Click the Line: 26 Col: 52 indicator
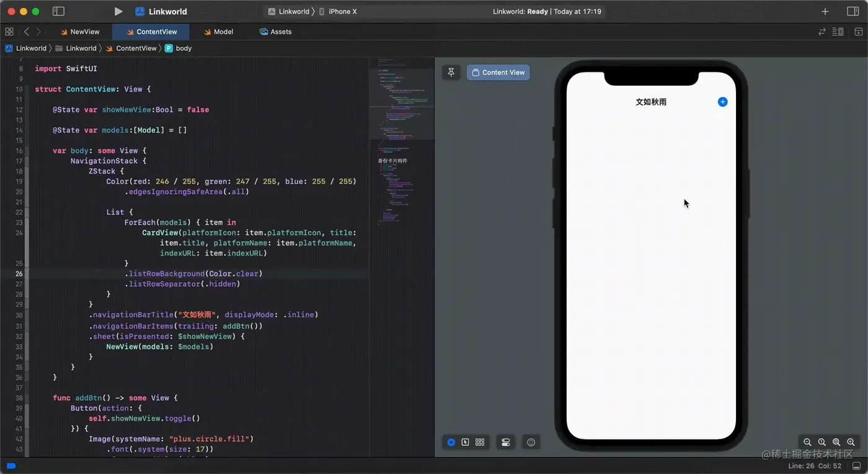This screenshot has width=868, height=474. tap(815, 466)
